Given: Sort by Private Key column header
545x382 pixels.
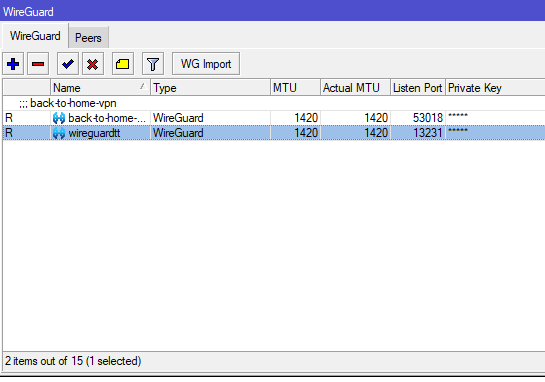Looking at the screenshot, I should pyautogui.click(x=495, y=88).
